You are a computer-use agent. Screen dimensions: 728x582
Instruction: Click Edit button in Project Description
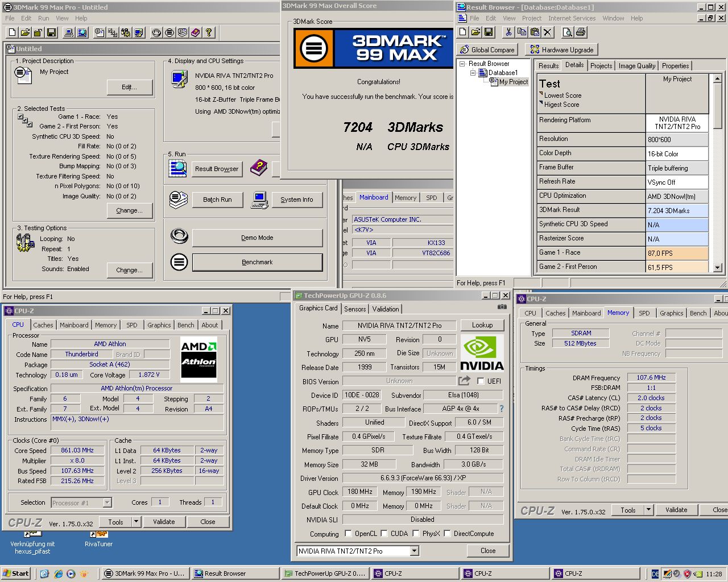coord(130,87)
